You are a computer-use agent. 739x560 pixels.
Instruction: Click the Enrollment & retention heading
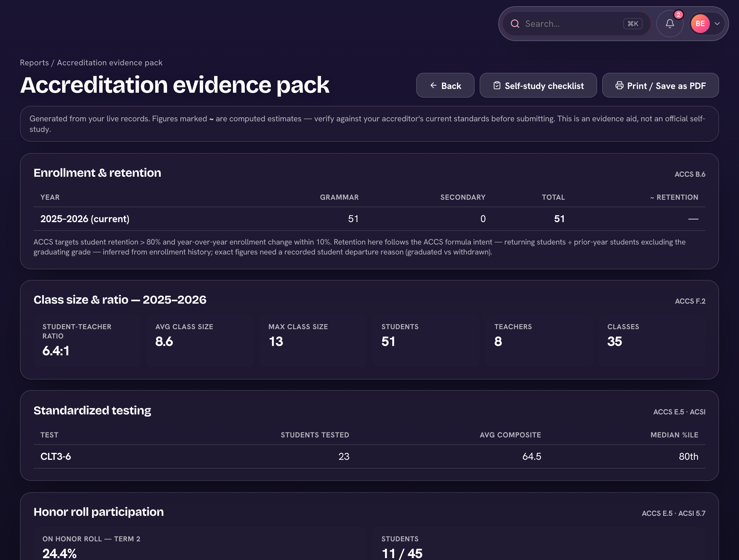click(97, 173)
